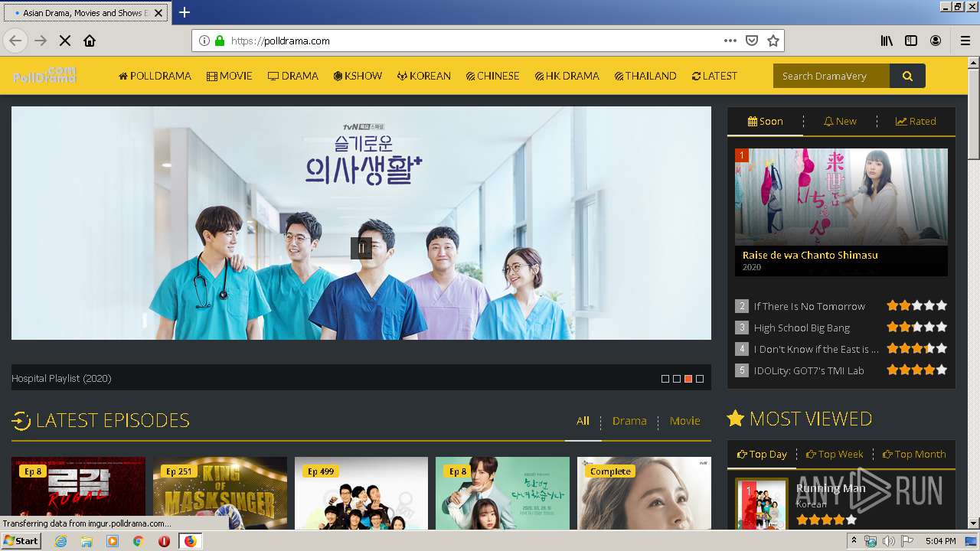Select Top Month tab
Viewport: 980px width, 551px height.
(914, 454)
